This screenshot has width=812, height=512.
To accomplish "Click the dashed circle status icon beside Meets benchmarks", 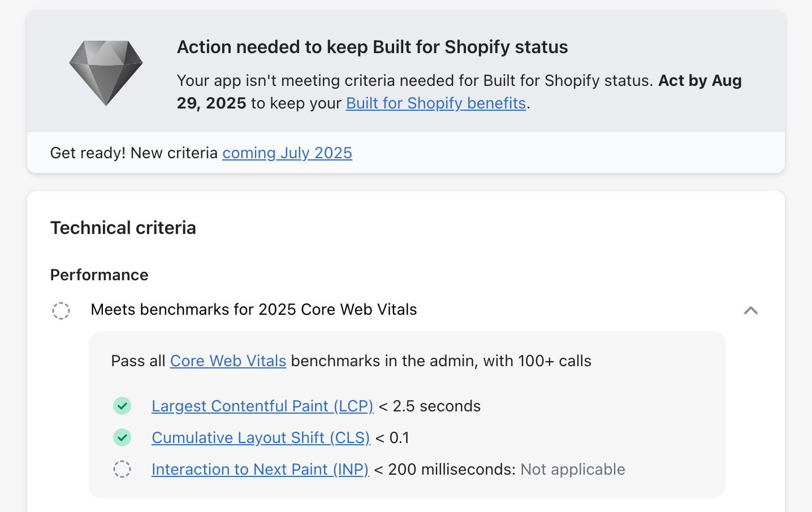I will click(61, 310).
